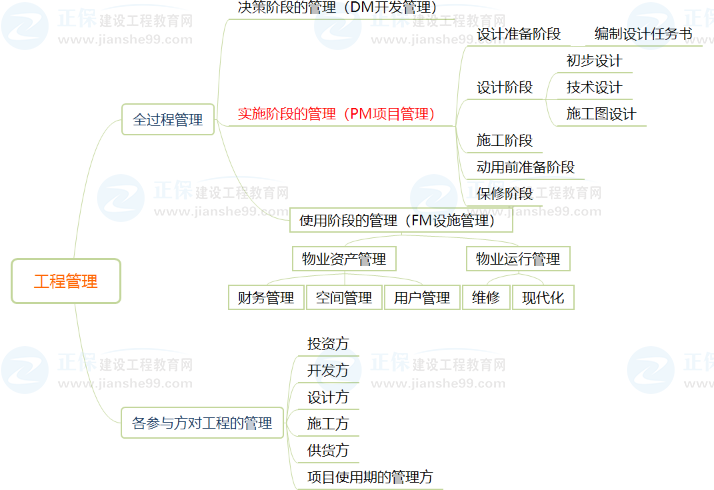
Task: Click the 维修 box
Action: [486, 297]
